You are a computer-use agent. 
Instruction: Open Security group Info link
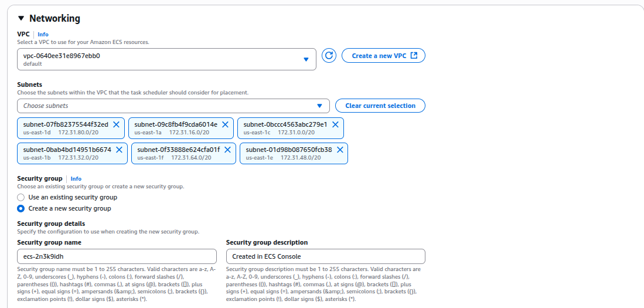click(x=76, y=179)
